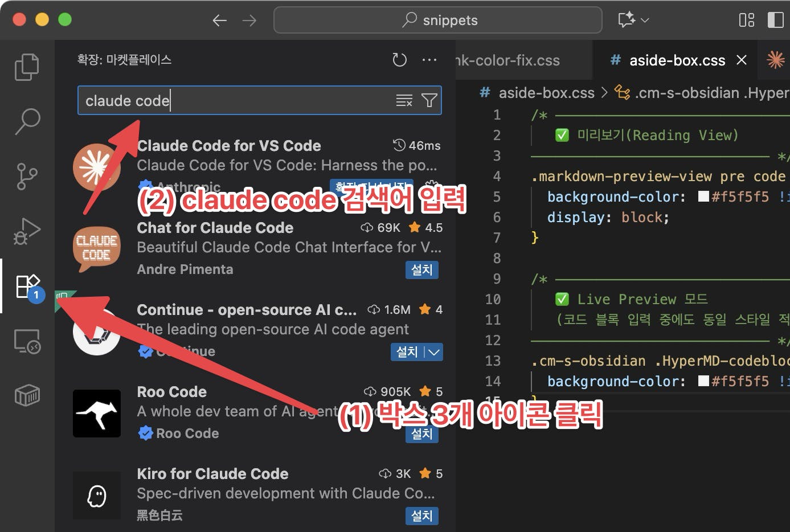Click line number 10 in the gutter

pos(493,299)
